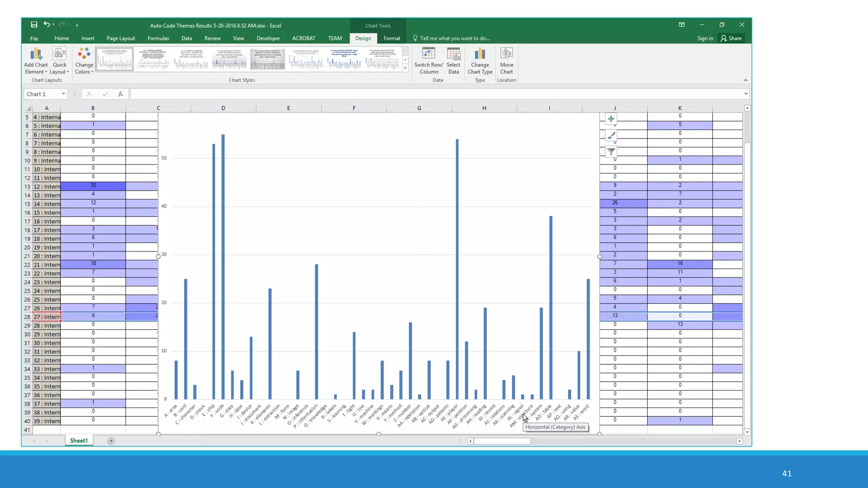Select row 28 header
The image size is (868, 488).
27,317
